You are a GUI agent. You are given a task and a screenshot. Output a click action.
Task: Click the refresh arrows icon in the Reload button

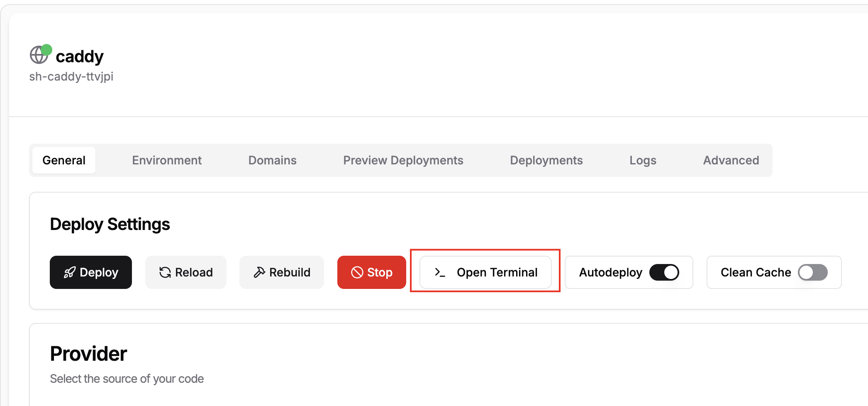click(165, 272)
